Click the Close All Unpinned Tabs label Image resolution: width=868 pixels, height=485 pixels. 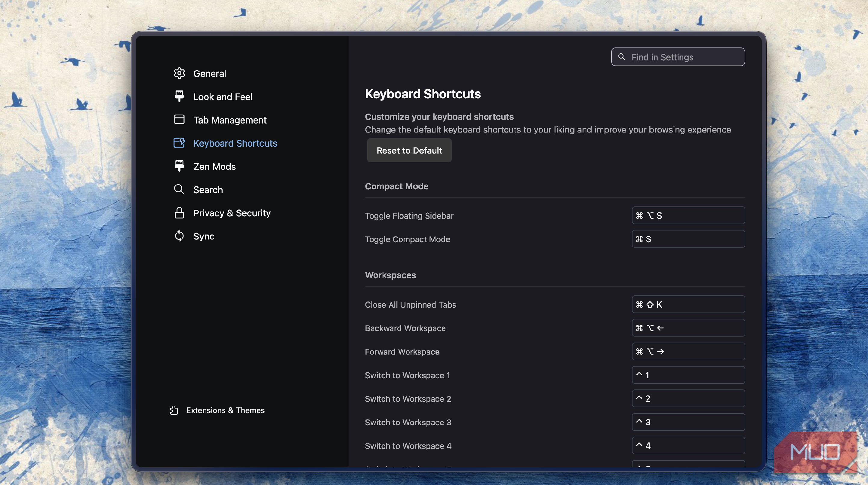(411, 305)
